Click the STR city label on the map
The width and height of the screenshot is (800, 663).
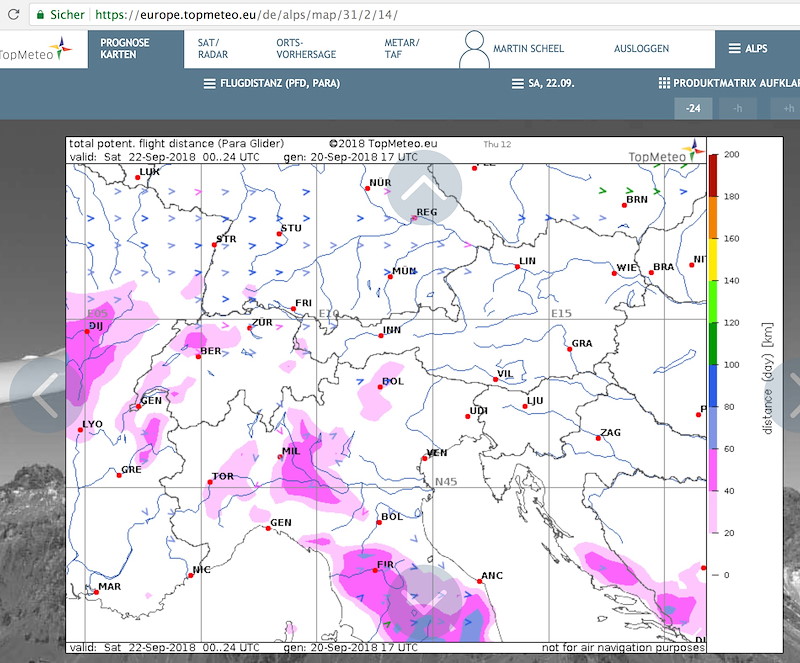[227, 239]
